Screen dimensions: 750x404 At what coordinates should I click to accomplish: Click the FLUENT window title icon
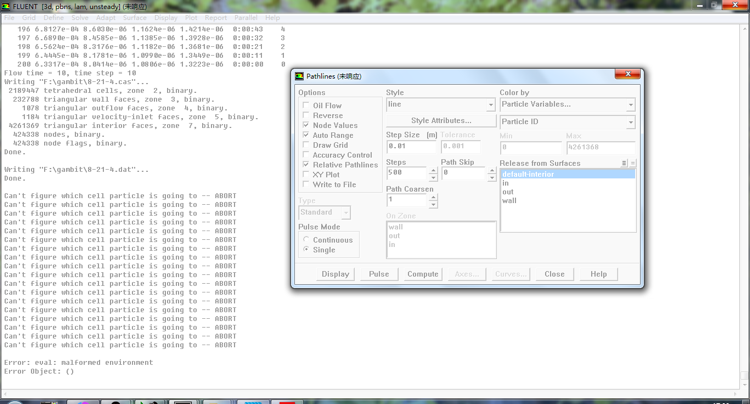click(x=6, y=6)
